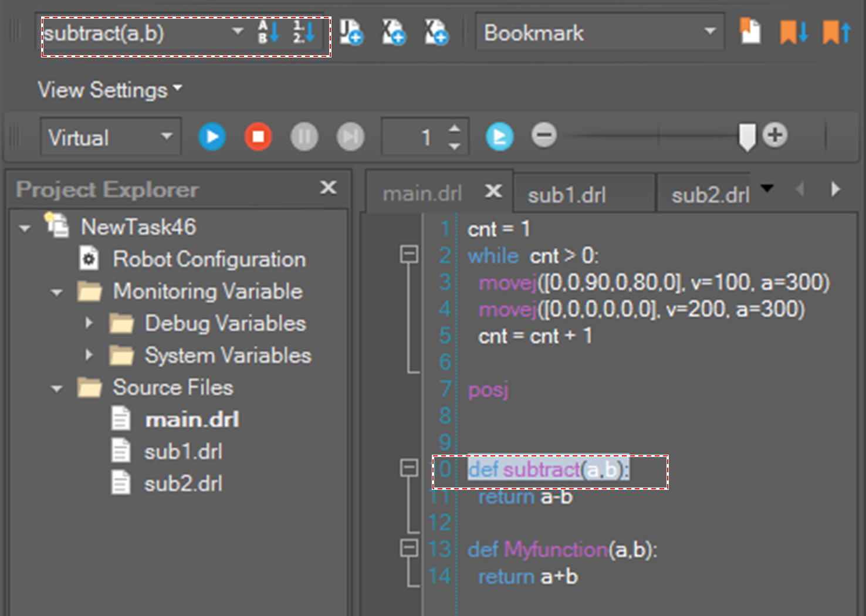Select sub2.drl in Project Explorer
866x616 pixels.
pos(183,484)
